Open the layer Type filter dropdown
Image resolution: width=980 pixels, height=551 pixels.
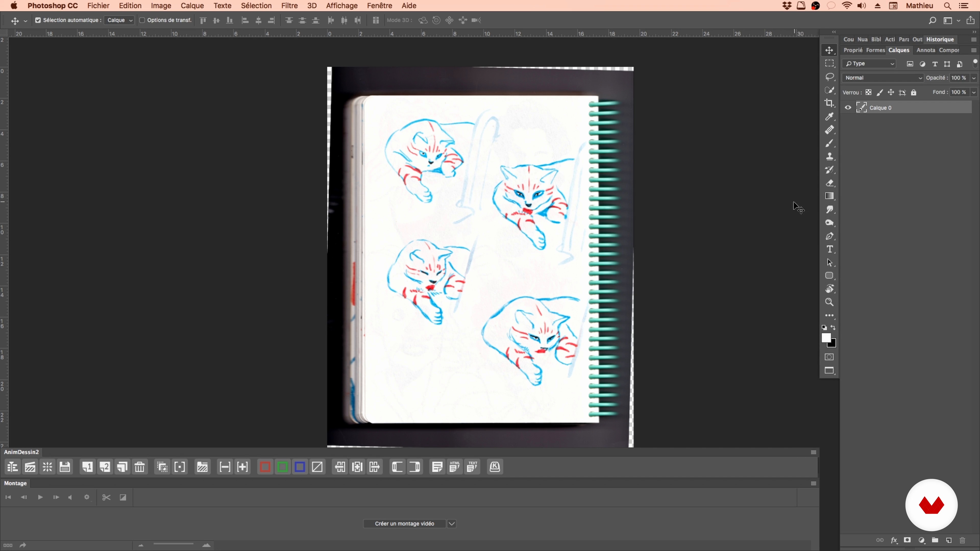pyautogui.click(x=869, y=64)
